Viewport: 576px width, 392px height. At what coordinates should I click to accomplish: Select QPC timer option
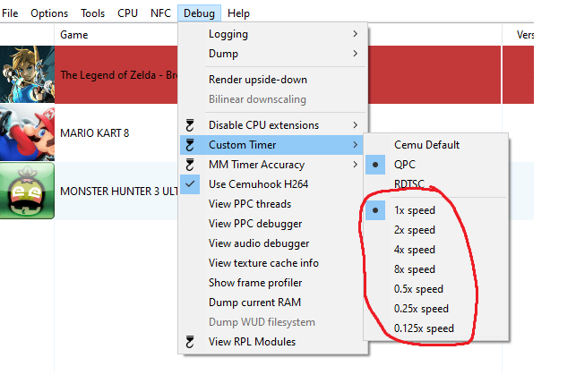436,165
